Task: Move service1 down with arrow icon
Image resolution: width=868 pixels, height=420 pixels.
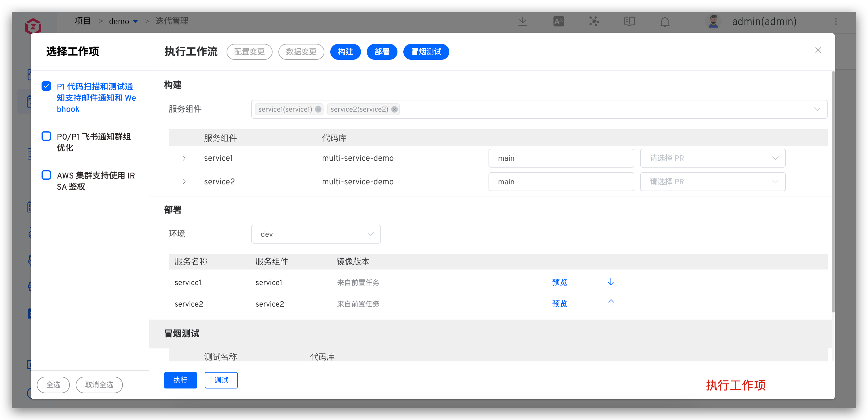Action: [x=610, y=282]
